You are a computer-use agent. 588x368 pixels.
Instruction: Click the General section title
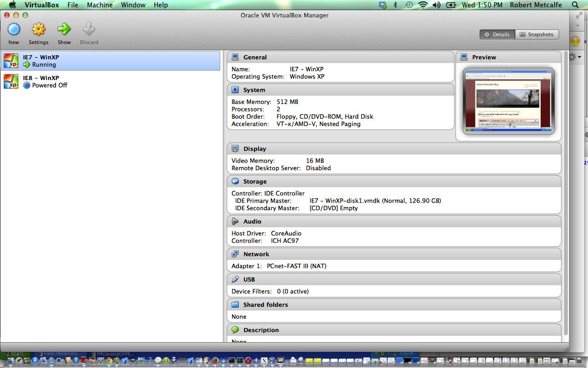coord(255,57)
